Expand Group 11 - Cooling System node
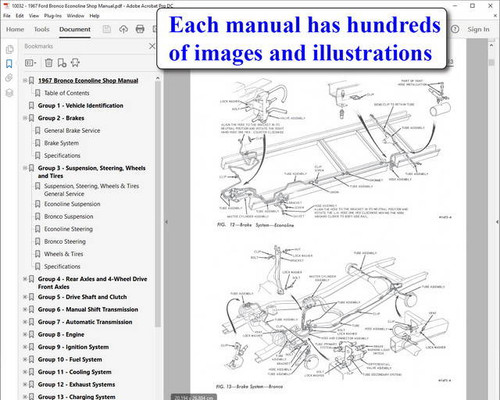500x400 pixels. pyautogui.click(x=25, y=372)
